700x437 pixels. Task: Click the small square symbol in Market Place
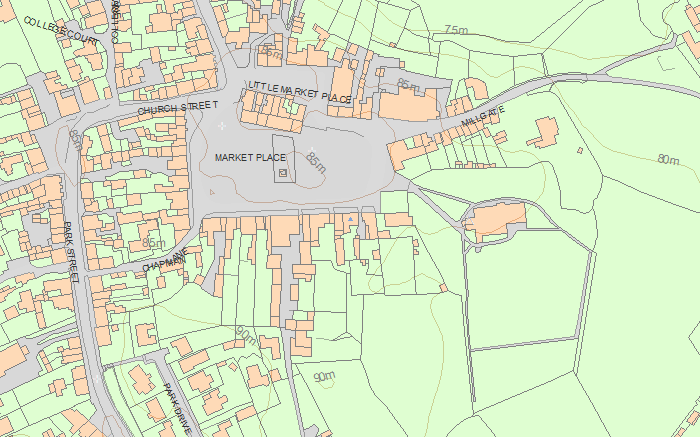[x=282, y=172]
